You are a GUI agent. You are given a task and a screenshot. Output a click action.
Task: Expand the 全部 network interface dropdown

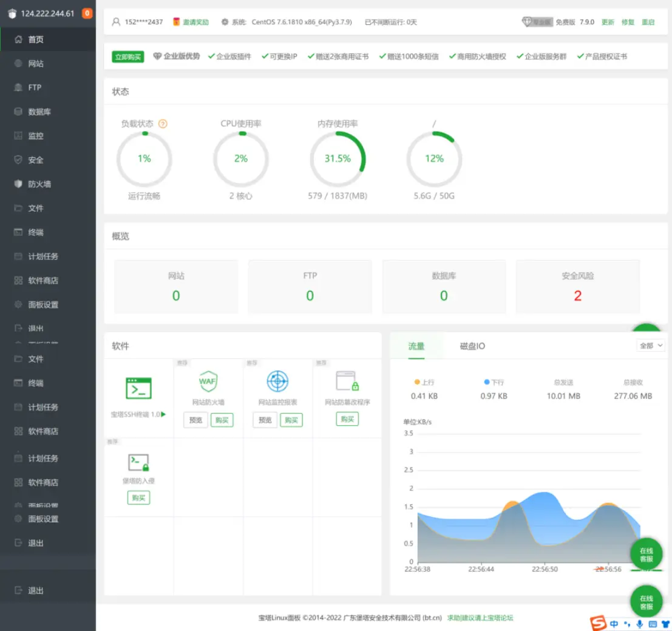[x=651, y=346]
